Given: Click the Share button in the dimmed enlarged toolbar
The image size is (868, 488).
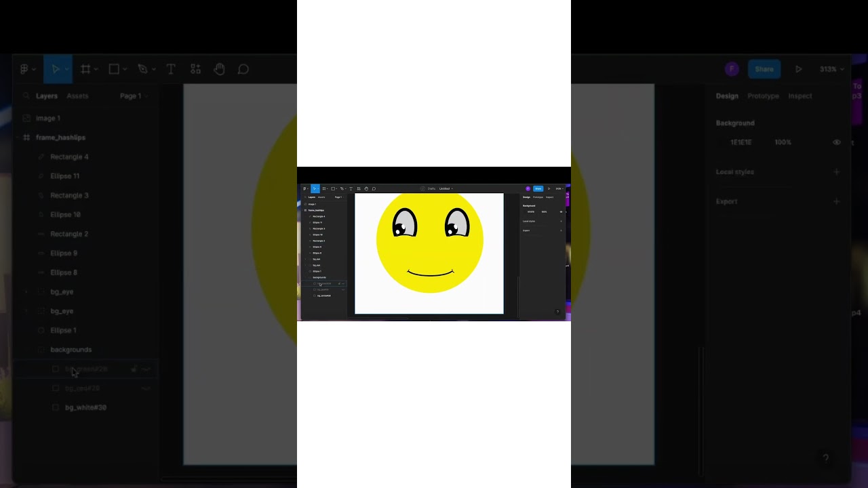Looking at the screenshot, I should pos(764,69).
